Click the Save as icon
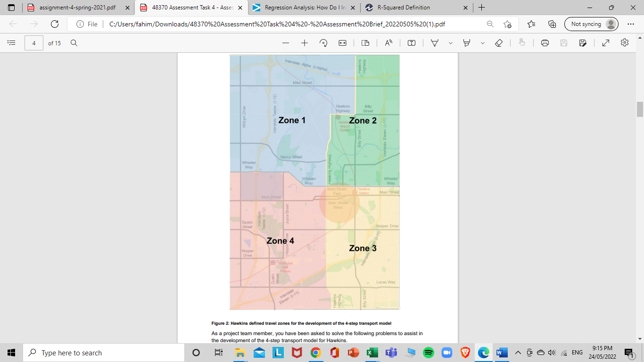This screenshot has width=644, height=362. [583, 43]
